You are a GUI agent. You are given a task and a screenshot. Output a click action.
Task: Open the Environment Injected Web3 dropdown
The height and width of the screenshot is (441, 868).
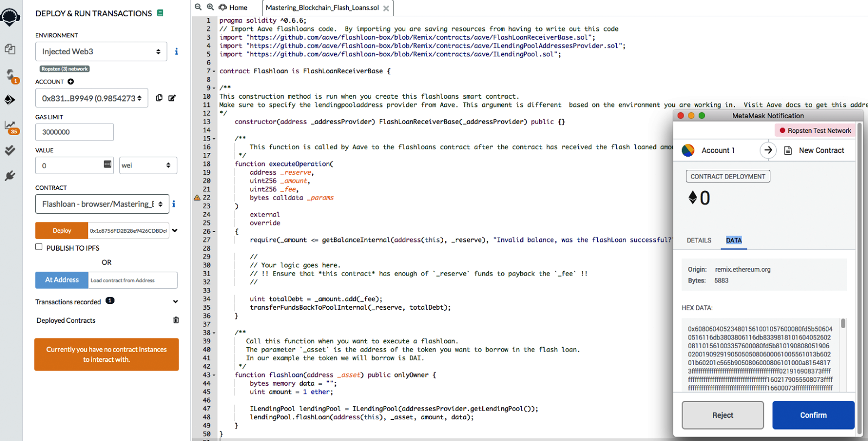click(x=101, y=52)
